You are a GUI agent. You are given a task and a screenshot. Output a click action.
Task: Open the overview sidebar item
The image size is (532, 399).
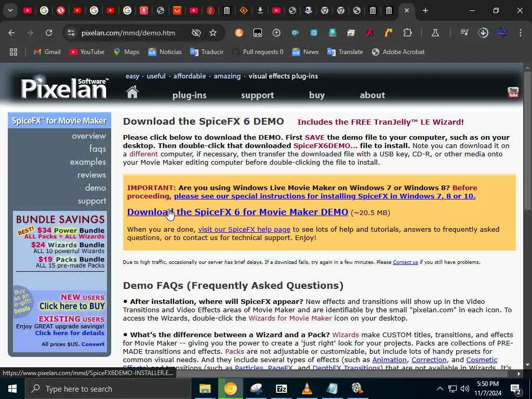click(x=89, y=136)
